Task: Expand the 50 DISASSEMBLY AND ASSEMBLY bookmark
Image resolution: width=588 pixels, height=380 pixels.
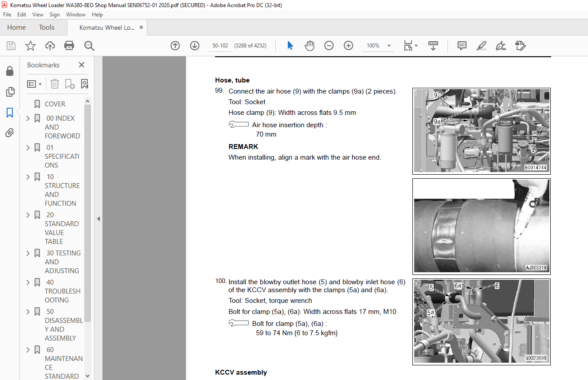Action: 28,312
